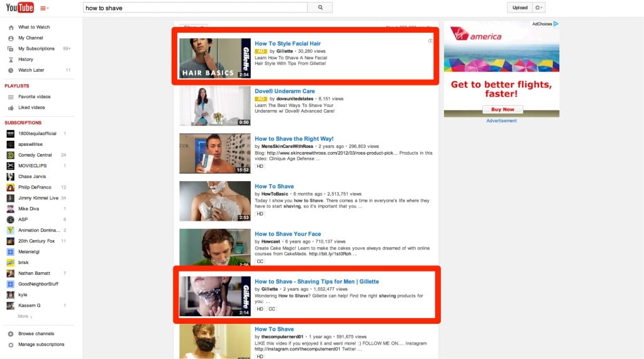Open 1800tequilaofficial subscription

click(x=37, y=133)
